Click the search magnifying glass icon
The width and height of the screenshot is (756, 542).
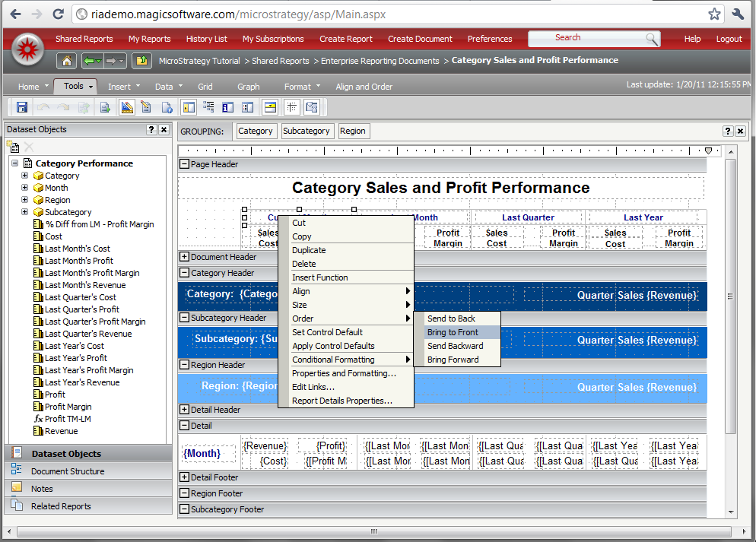[651, 38]
